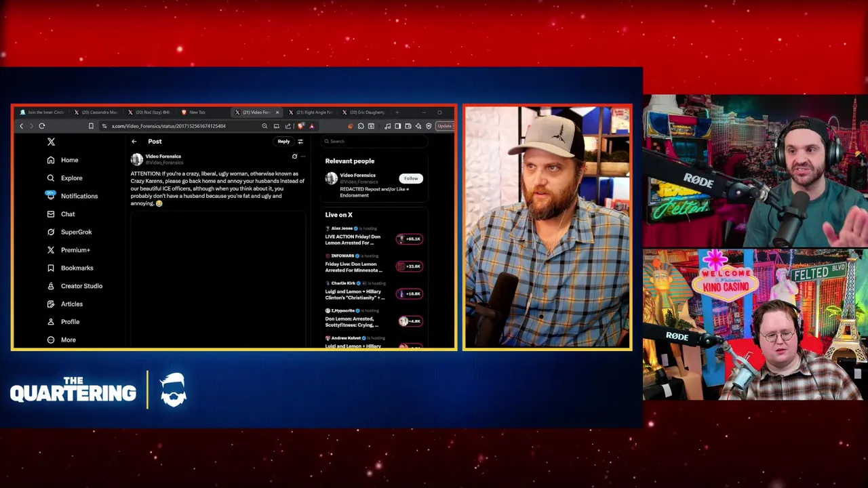
Task: Click the Profile person icon
Action: point(51,322)
